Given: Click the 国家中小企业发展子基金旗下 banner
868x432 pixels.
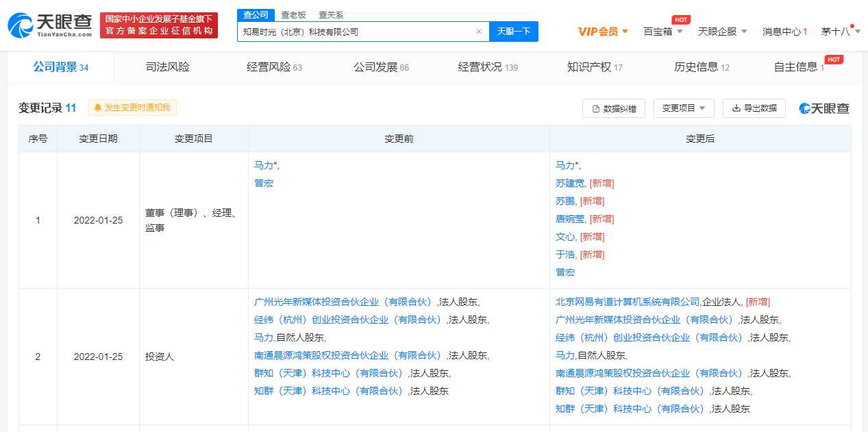Looking at the screenshot, I should (159, 25).
